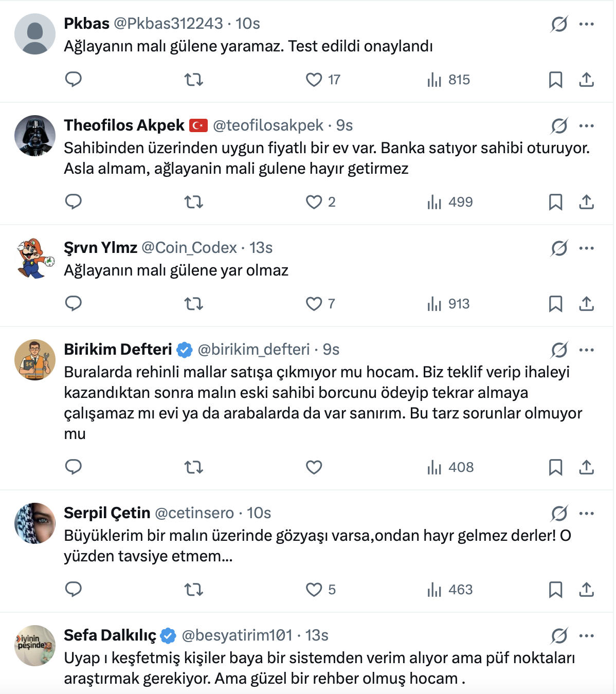The image size is (616, 694).
Task: Open more menu on Sefa Dalkılıç's tweet
Action: coord(586,636)
